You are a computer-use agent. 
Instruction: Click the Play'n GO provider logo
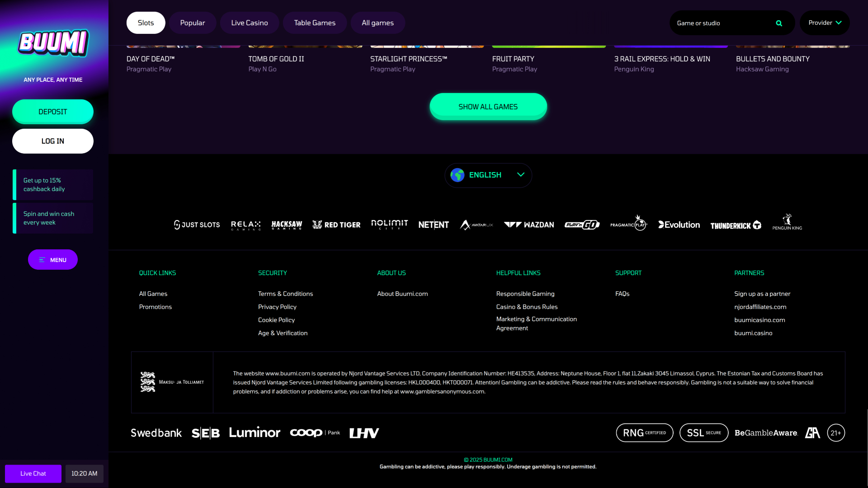(x=582, y=225)
